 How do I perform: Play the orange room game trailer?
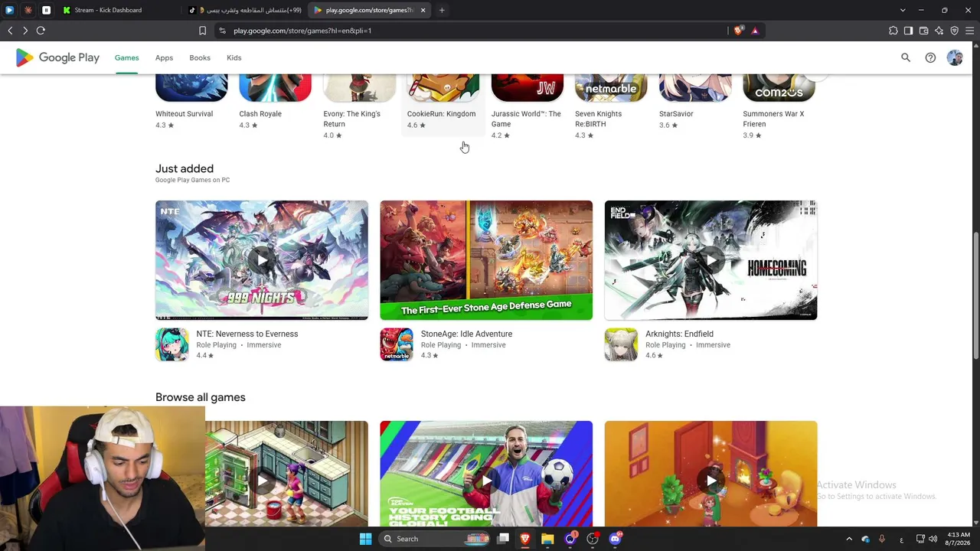(x=710, y=481)
